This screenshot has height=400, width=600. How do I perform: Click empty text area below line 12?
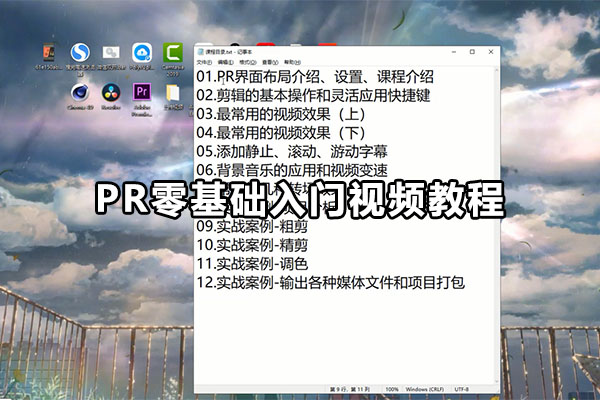pos(344,337)
